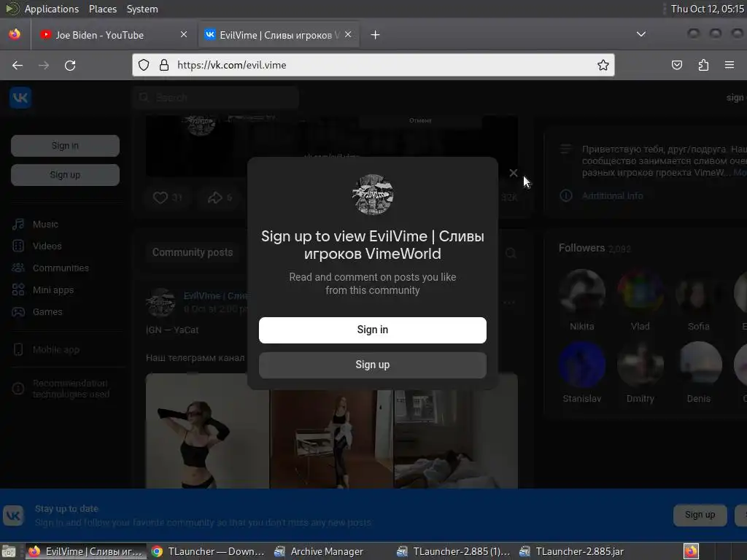Bookmark page with star icon
747x560 pixels.
(x=603, y=65)
